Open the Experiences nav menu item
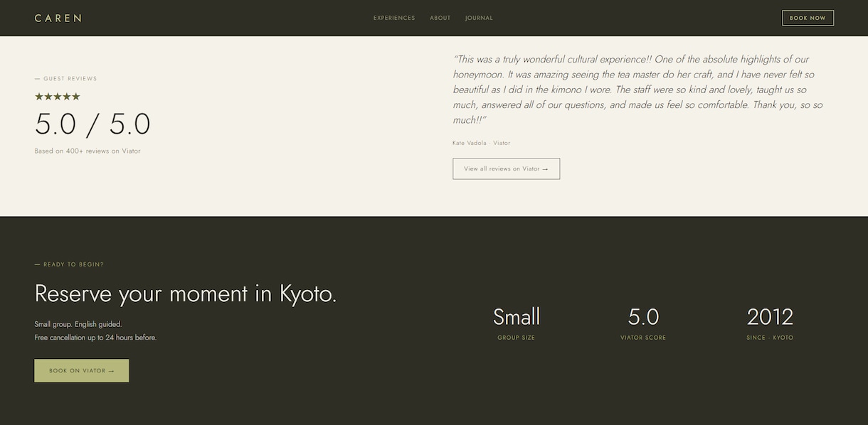Screen dimensions: 868x425 click(394, 18)
